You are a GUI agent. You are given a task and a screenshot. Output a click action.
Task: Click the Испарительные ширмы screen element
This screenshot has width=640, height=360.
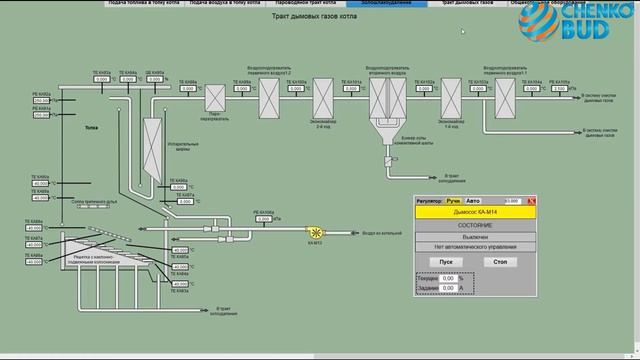click(153, 150)
